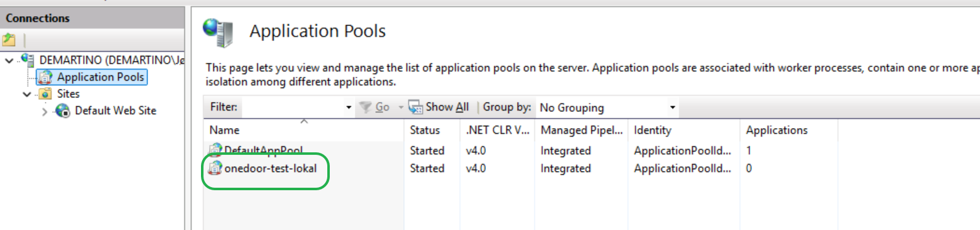Click Applications count 0 for onedoor-test-lokal
The height and width of the screenshot is (230, 980).
tap(749, 168)
